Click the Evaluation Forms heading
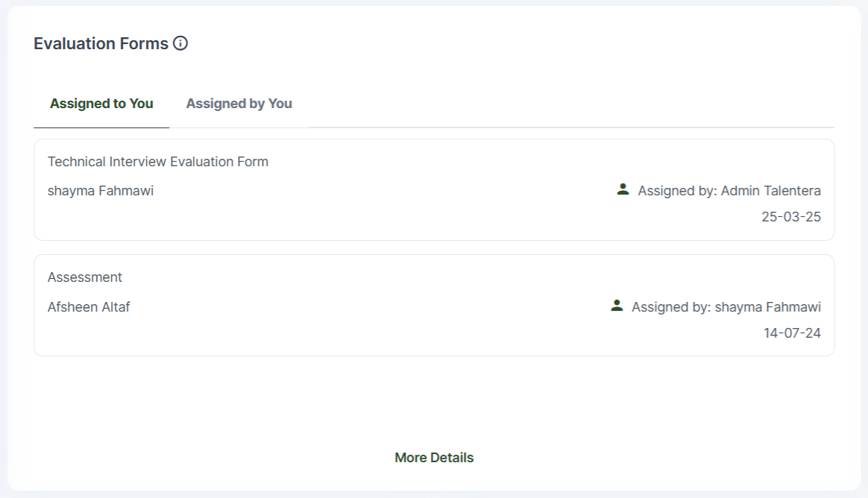Viewport: 868px width, 498px height. [x=101, y=43]
